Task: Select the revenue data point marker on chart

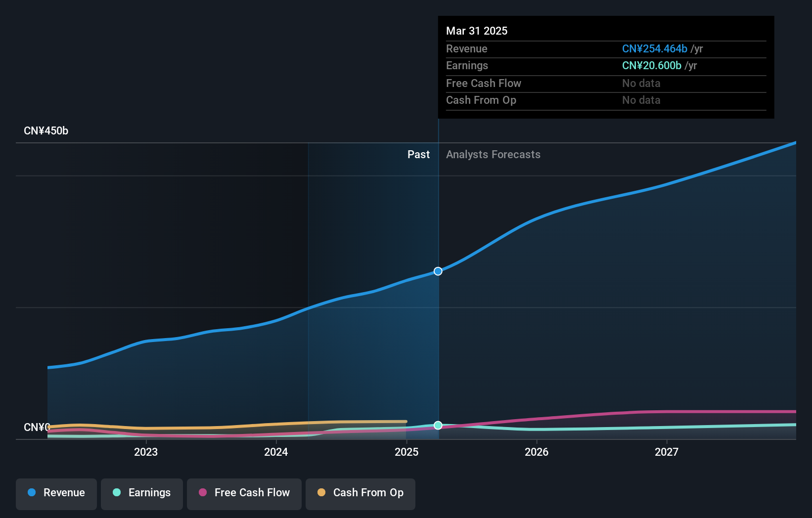Action: pyautogui.click(x=438, y=271)
